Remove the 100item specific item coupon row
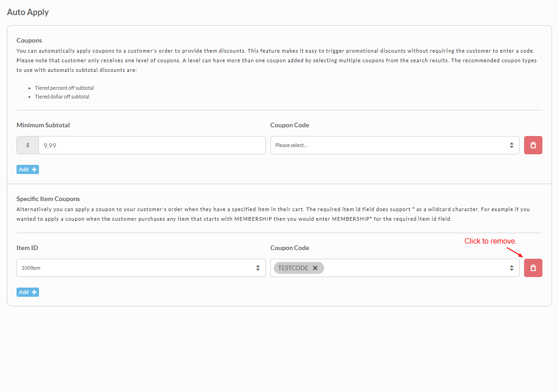This screenshot has height=392, width=558. point(533,268)
